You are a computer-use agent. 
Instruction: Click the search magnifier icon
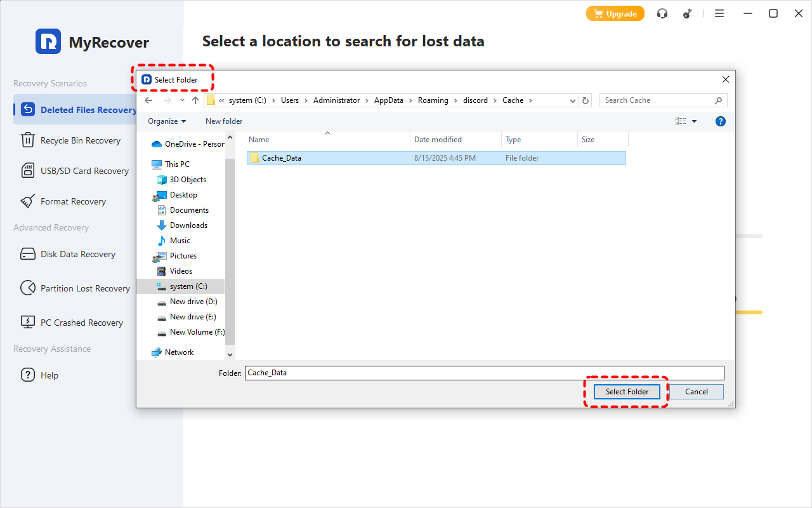[719, 100]
